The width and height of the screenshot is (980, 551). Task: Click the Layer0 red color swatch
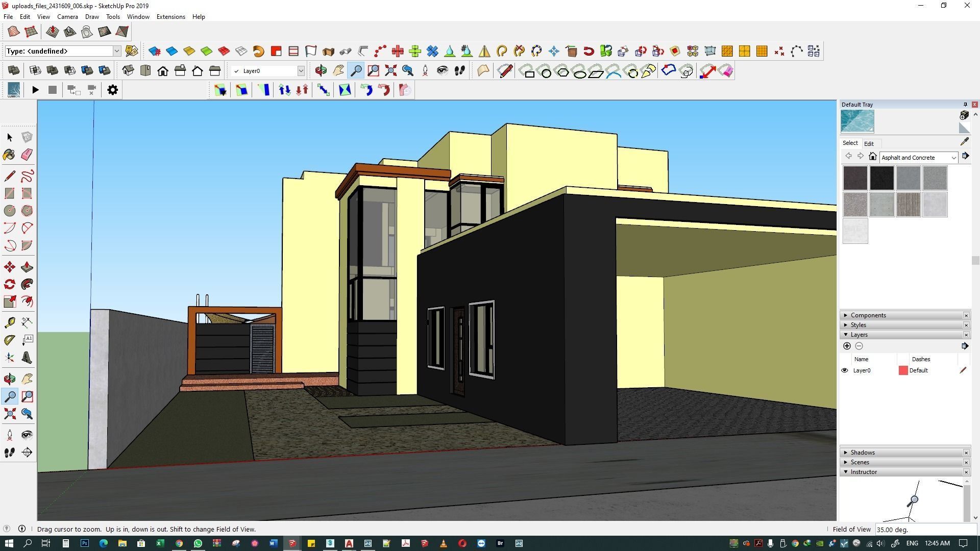(x=903, y=370)
